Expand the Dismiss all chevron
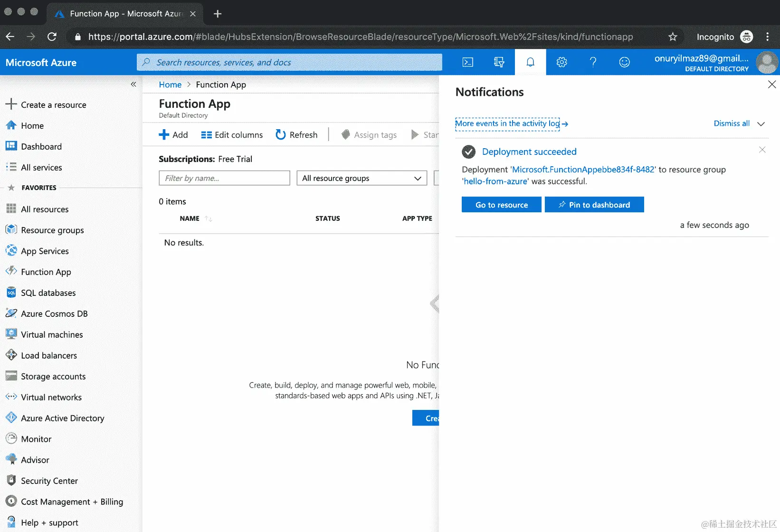The width and height of the screenshot is (780, 532). pos(761,123)
